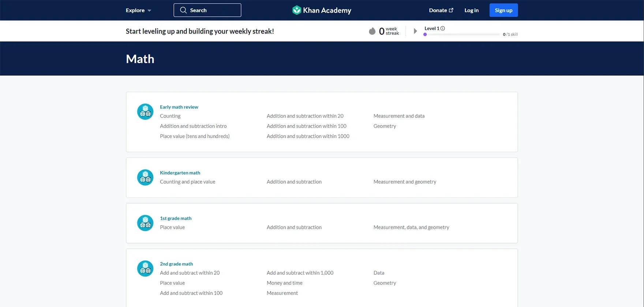Image resolution: width=644 pixels, height=307 pixels.
Task: Open Measurement and geometry unit
Action: [405, 182]
